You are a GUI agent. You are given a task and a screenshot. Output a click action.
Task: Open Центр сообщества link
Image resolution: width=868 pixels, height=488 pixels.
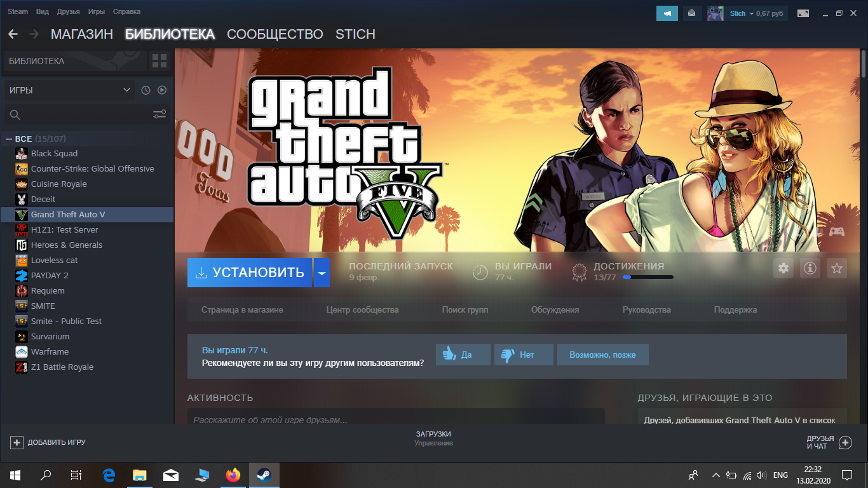pos(362,310)
